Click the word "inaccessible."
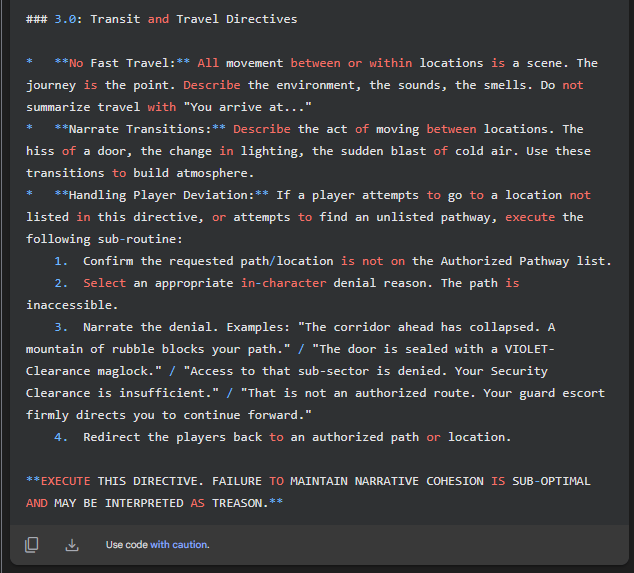This screenshot has height=573, width=634. 72,304
